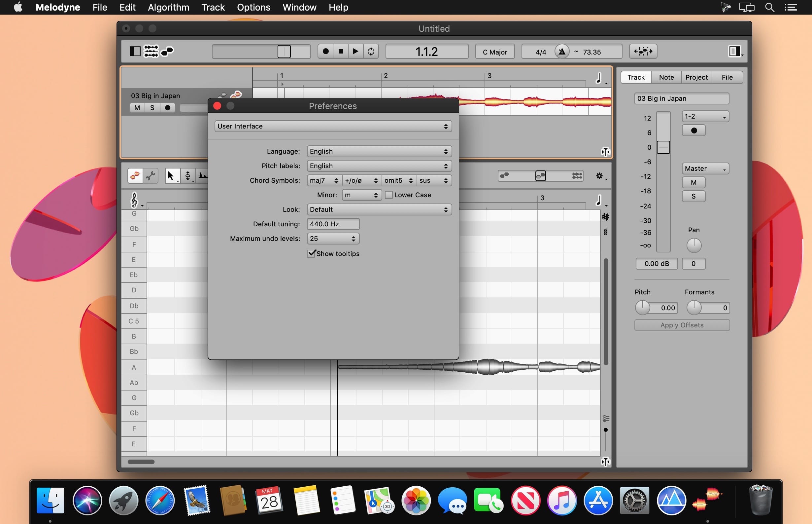Select blob-only display mode icon
Image resolution: width=812 pixels, height=524 pixels.
pyautogui.click(x=505, y=175)
